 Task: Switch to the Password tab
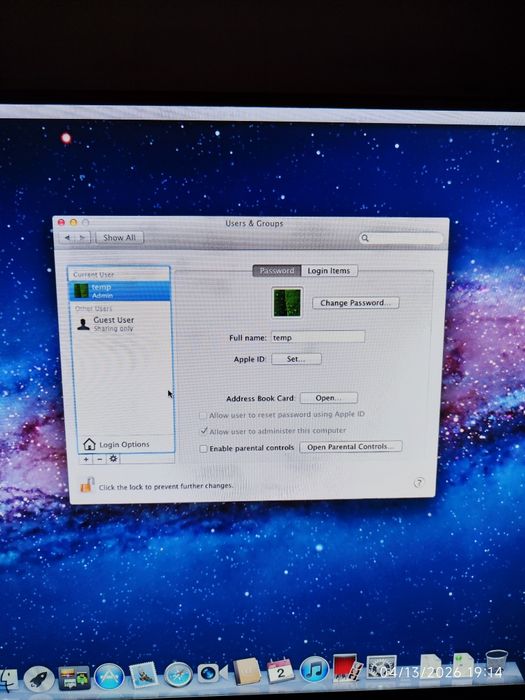[x=277, y=271]
